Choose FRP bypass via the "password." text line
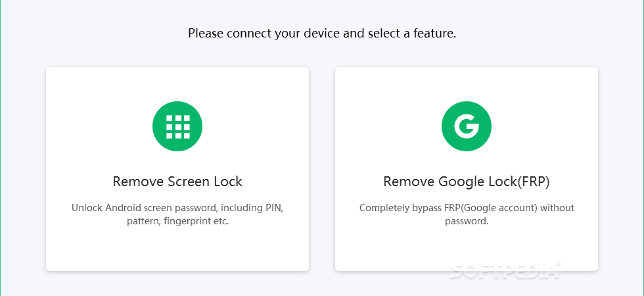Viewport: 644px width, 296px height. click(x=467, y=221)
